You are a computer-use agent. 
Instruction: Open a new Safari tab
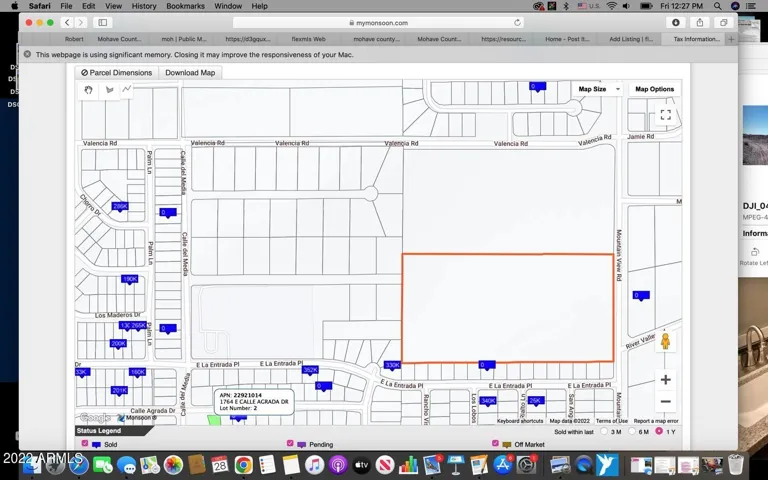[x=731, y=39]
